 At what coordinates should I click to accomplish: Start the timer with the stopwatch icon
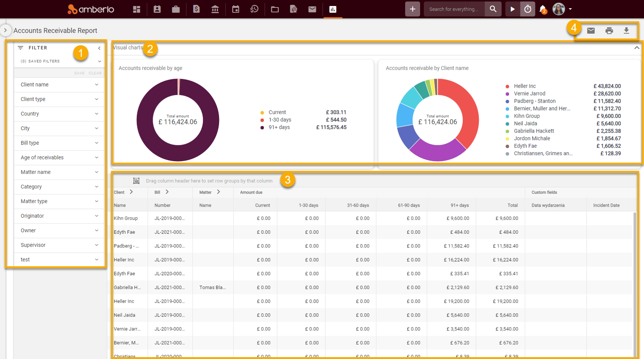click(x=528, y=9)
